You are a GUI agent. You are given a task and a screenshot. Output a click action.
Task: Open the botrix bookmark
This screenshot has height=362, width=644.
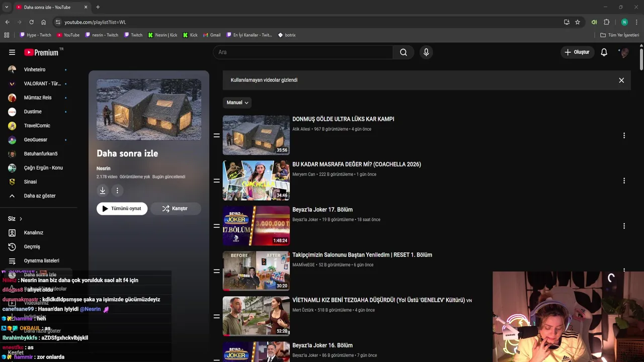[287, 35]
